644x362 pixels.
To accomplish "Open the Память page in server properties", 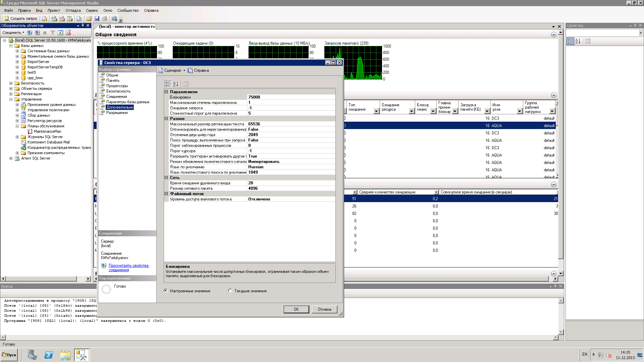I will tap(113, 80).
